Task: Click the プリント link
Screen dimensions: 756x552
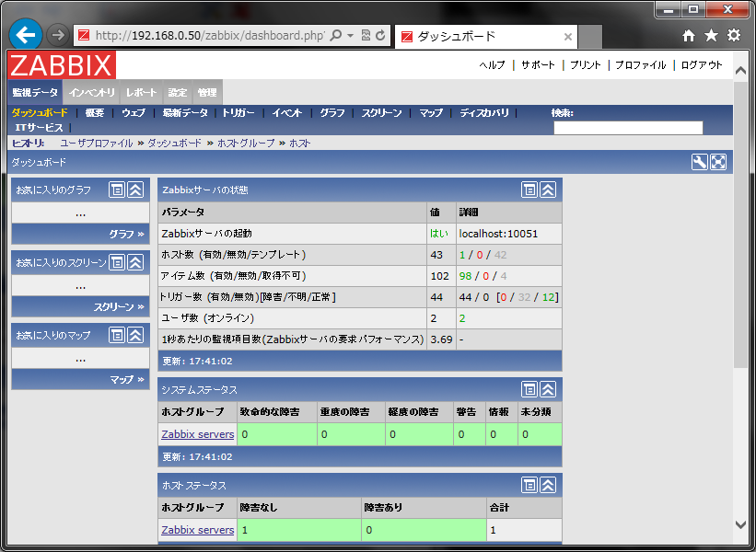Action: pos(586,65)
